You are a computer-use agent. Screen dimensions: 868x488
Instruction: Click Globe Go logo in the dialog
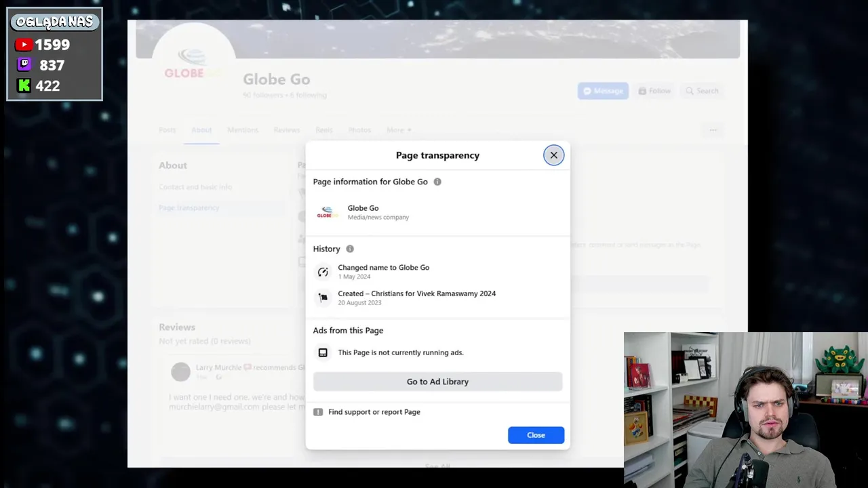click(x=328, y=212)
